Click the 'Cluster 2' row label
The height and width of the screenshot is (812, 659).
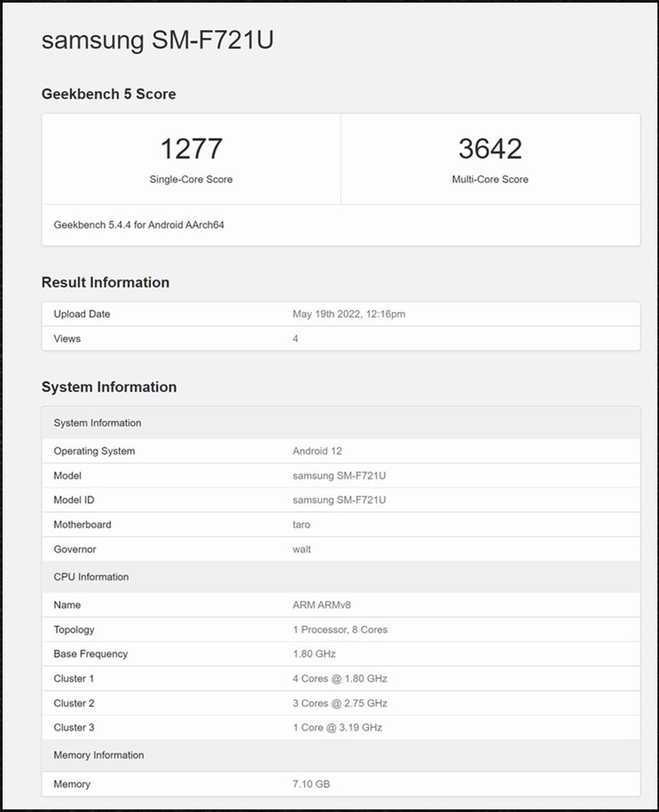74,703
